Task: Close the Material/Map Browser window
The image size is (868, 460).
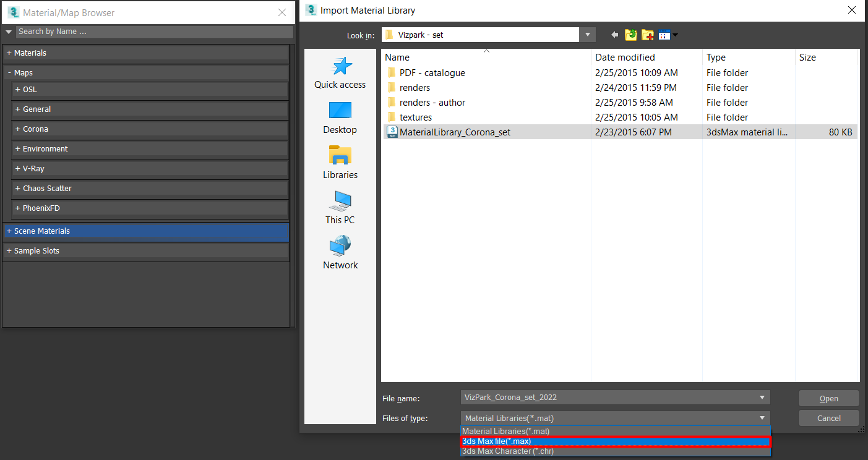Action: tap(282, 12)
